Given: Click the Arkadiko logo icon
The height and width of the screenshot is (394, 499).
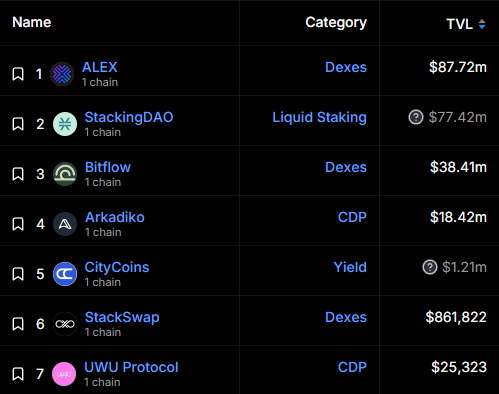Looking at the screenshot, I should [x=65, y=224].
